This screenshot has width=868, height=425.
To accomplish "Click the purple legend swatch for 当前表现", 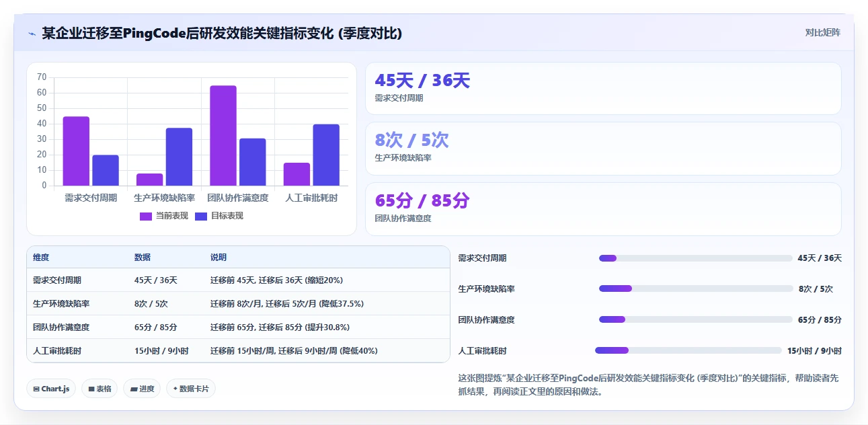I will (146, 216).
